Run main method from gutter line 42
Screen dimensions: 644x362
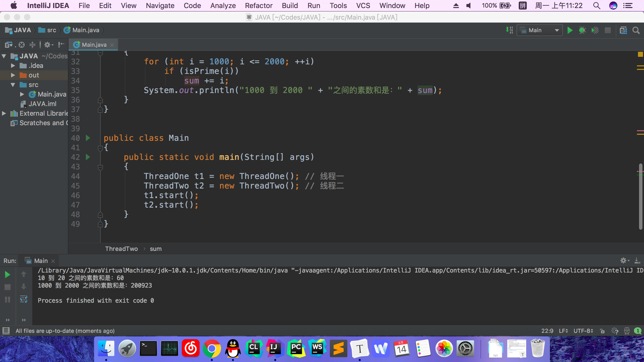(x=88, y=157)
